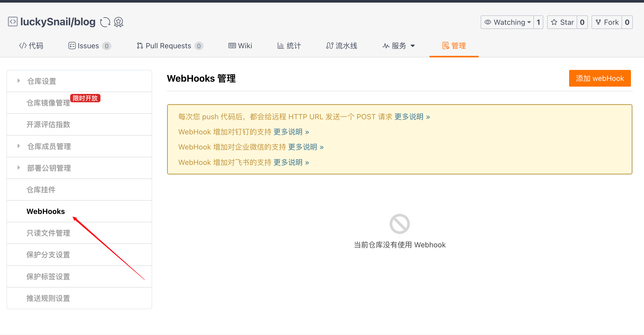Click the sync refresh icon by repo name
Image resolution: width=644 pixels, height=335 pixels.
105,22
